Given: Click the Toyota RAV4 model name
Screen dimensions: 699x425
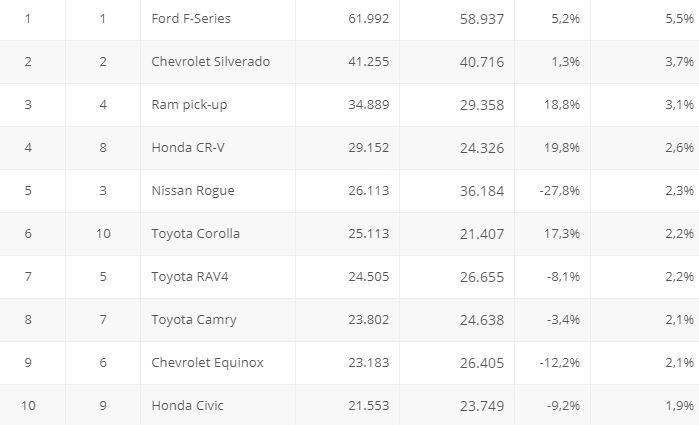Looking at the screenshot, I should click(189, 277).
